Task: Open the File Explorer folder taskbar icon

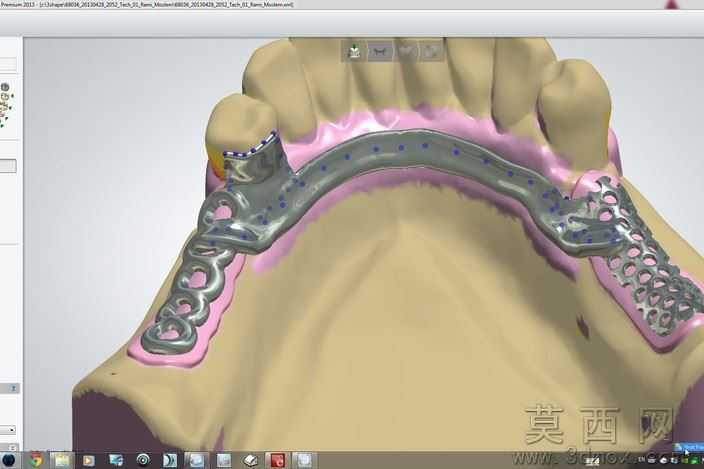Action: coord(62,460)
